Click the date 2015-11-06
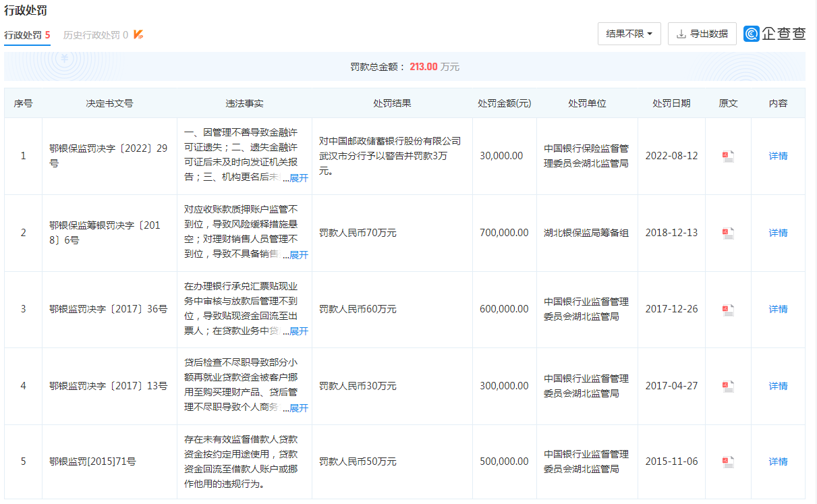Image resolution: width=817 pixels, height=504 pixels. (671, 462)
